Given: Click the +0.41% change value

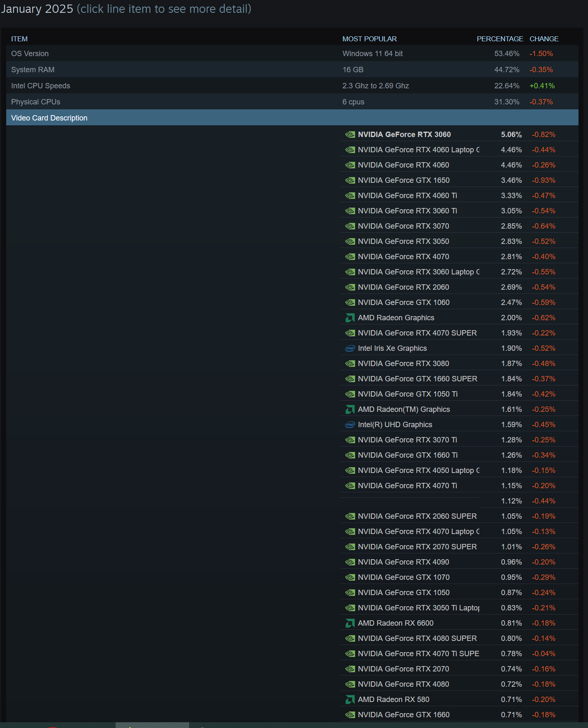Looking at the screenshot, I should pos(542,86).
